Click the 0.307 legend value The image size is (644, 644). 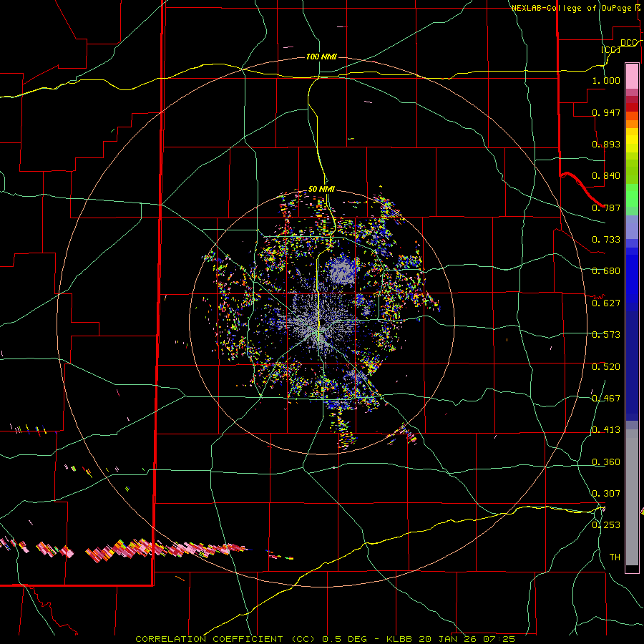(606, 494)
